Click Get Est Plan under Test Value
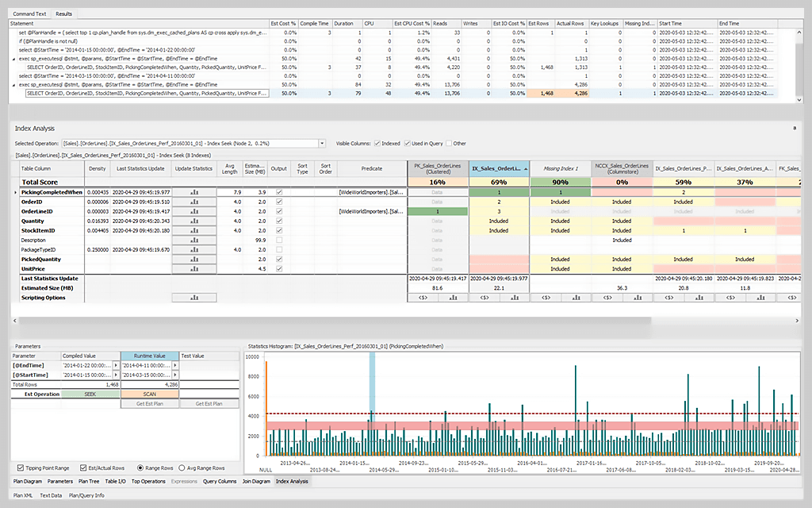 (209, 404)
